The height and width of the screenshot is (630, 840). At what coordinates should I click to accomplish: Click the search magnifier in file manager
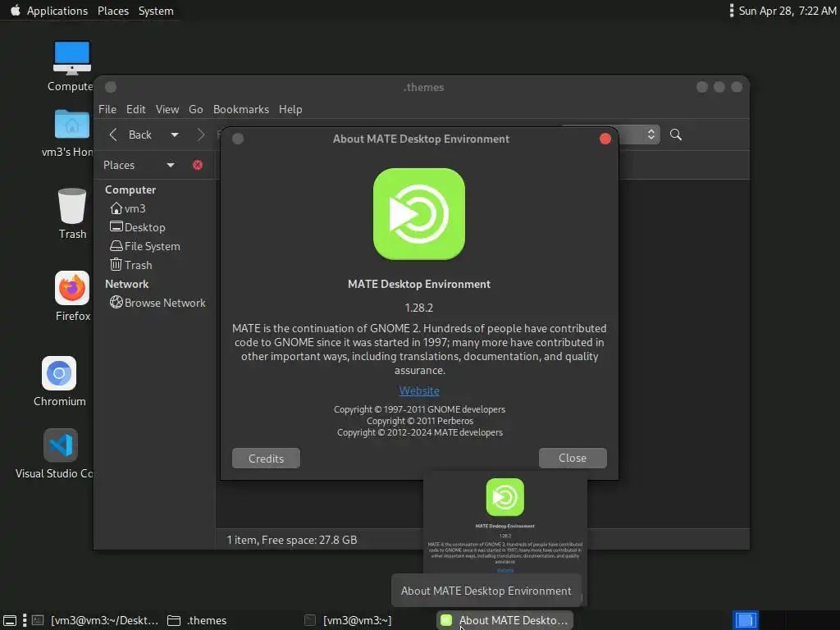(676, 135)
